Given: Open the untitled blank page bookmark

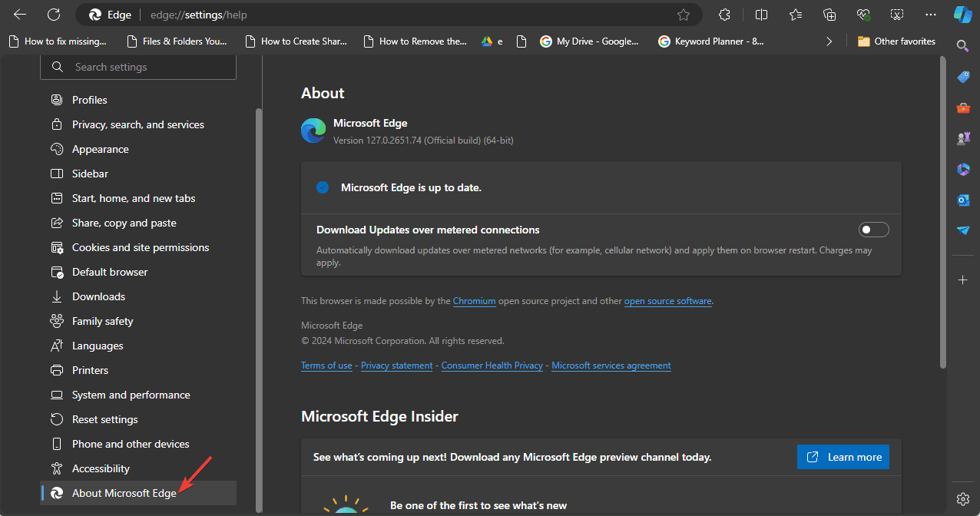Looking at the screenshot, I should pos(522,41).
